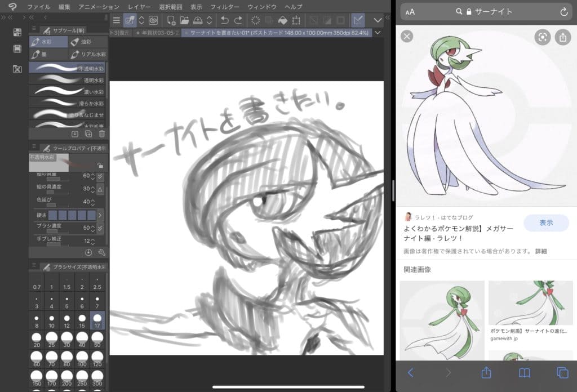This screenshot has width=577, height=392.
Task: Open 絵の具濃度 dynamics button beside 30
Action: [100, 189]
